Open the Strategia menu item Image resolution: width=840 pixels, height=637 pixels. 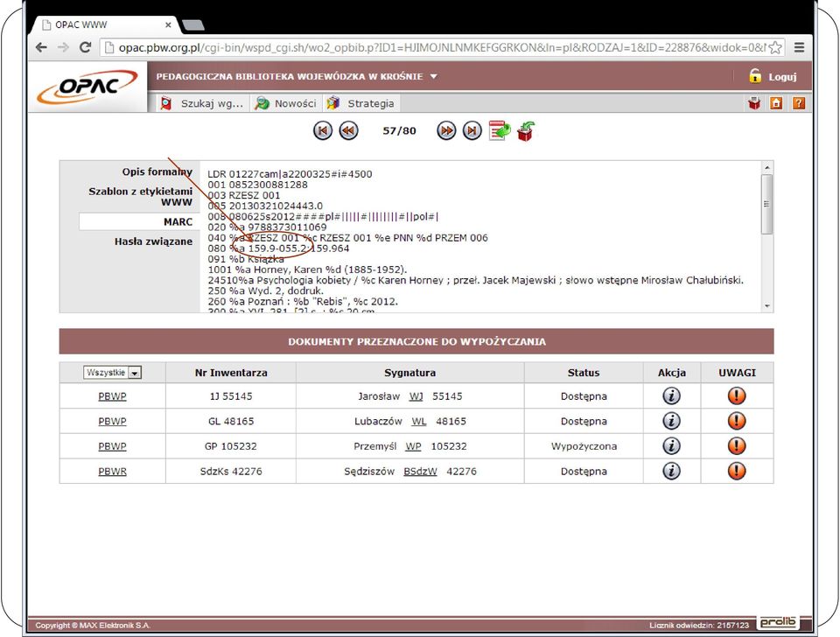362,103
